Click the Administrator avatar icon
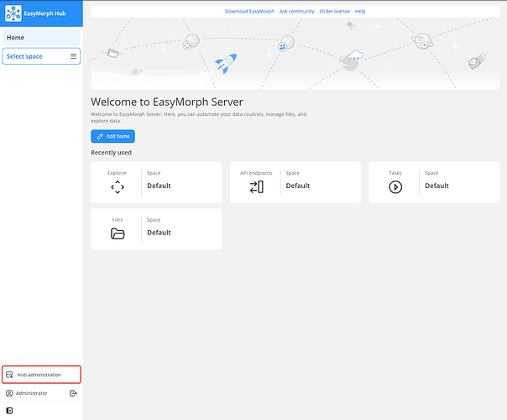 (x=9, y=393)
